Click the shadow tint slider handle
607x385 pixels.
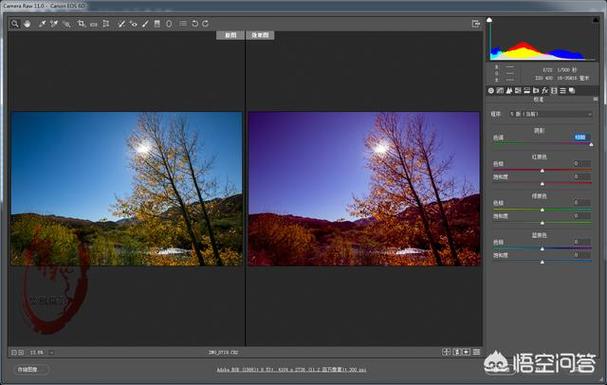coord(591,144)
